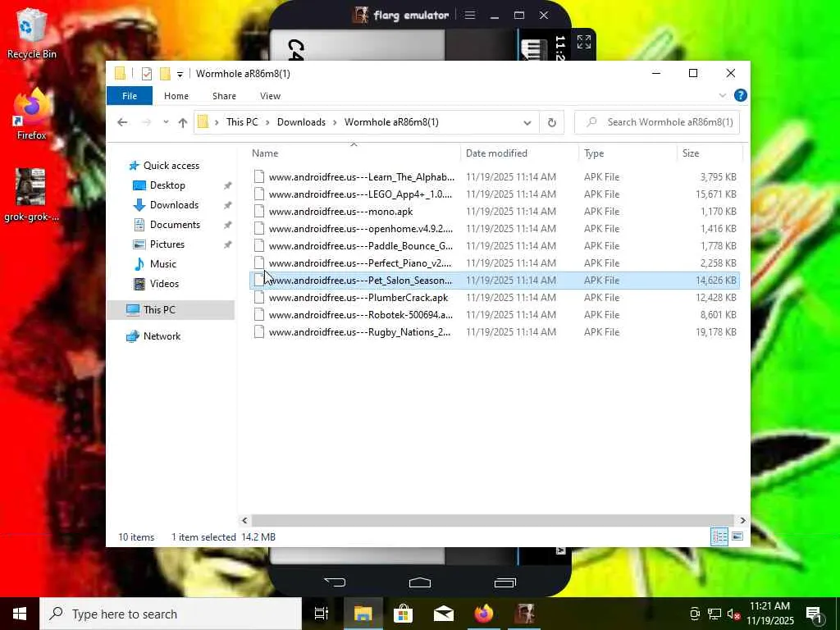Sort files by Size column header
Image resolution: width=840 pixels, height=630 pixels.
click(x=710, y=153)
